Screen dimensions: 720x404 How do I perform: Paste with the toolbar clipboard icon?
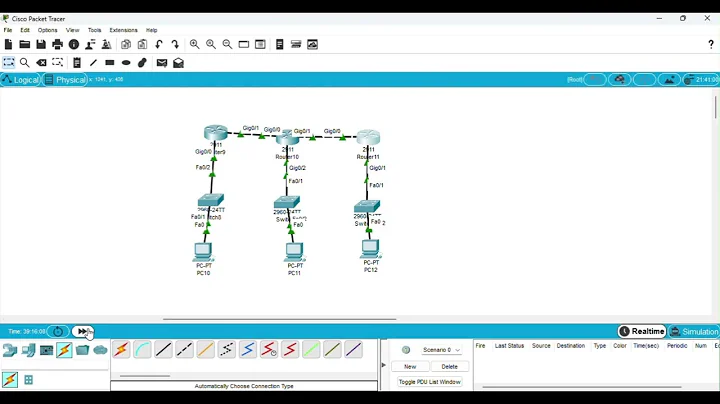(142, 45)
